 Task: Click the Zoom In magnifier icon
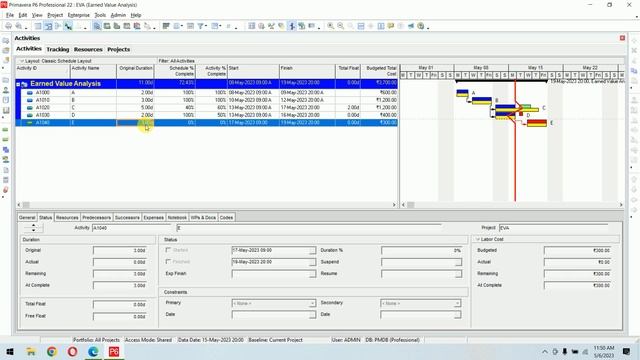point(331,26)
